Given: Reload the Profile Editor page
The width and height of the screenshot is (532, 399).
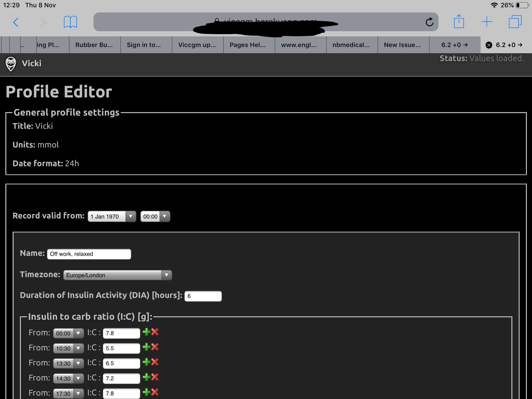Looking at the screenshot, I should 430,22.
